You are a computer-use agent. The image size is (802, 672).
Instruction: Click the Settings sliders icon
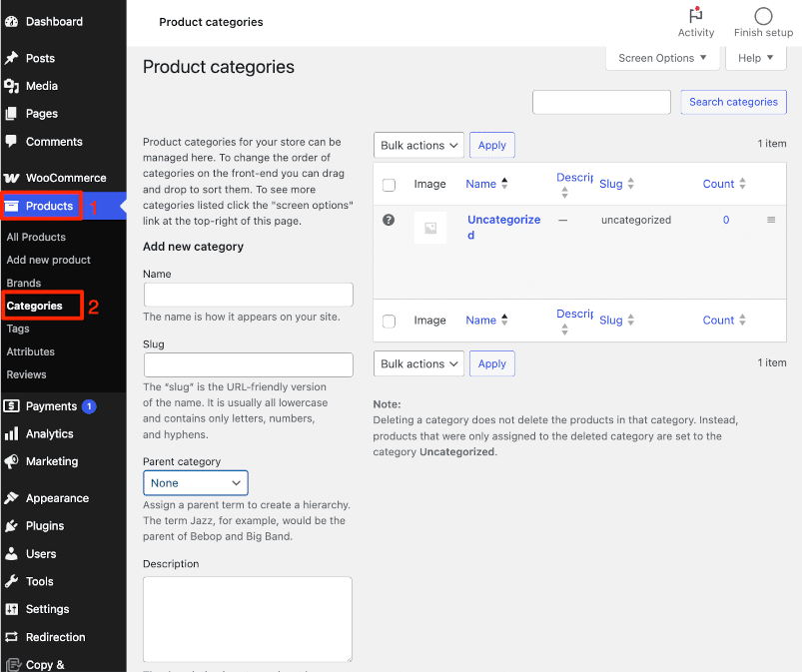click(11, 609)
